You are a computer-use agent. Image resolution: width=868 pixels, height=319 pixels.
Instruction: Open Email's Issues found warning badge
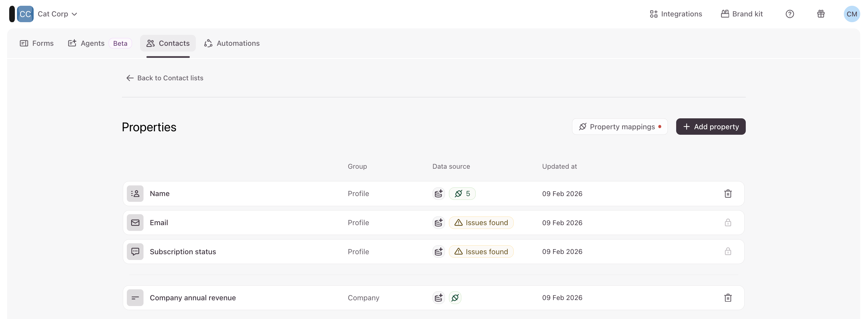(x=481, y=223)
